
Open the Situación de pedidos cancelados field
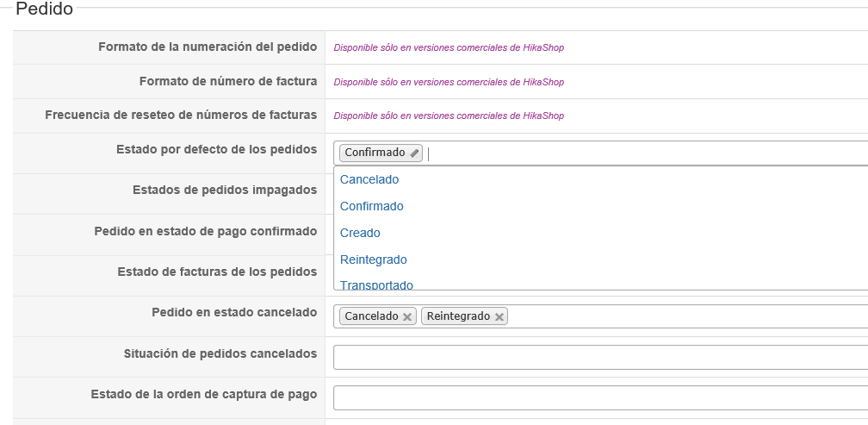[x=601, y=358]
